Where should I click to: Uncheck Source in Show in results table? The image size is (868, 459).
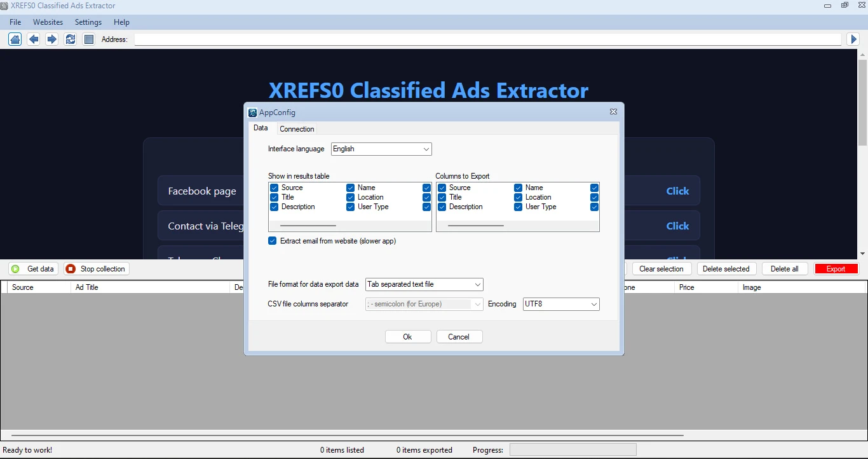coord(275,188)
